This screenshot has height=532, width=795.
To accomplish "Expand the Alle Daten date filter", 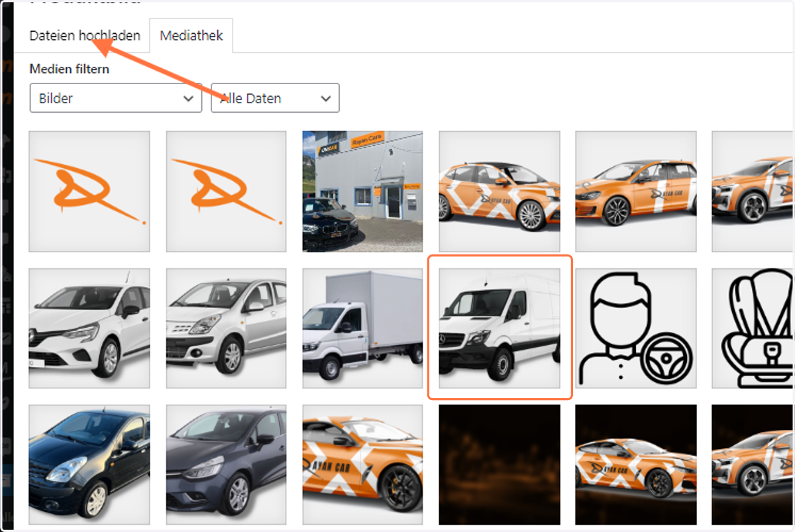I will point(275,98).
